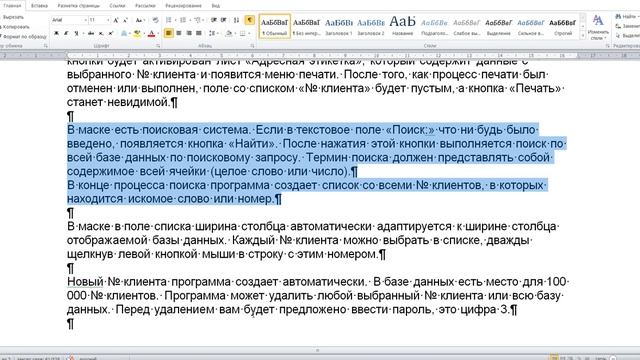Toggle justify text alignment

coord(198,33)
